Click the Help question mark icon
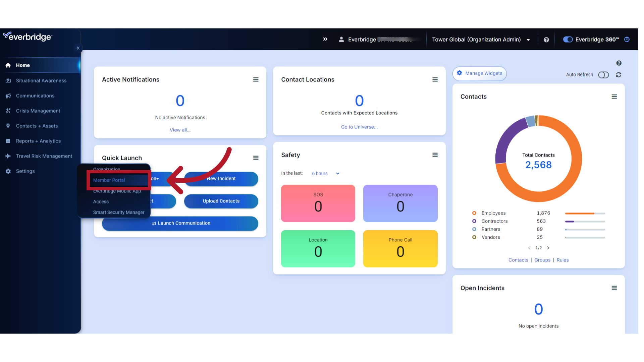The height and width of the screenshot is (362, 644). click(547, 39)
